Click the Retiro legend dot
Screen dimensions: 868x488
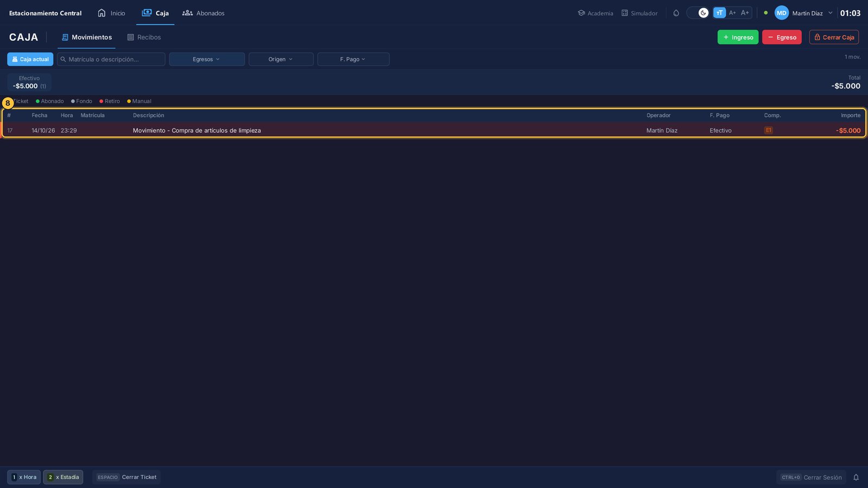click(101, 101)
